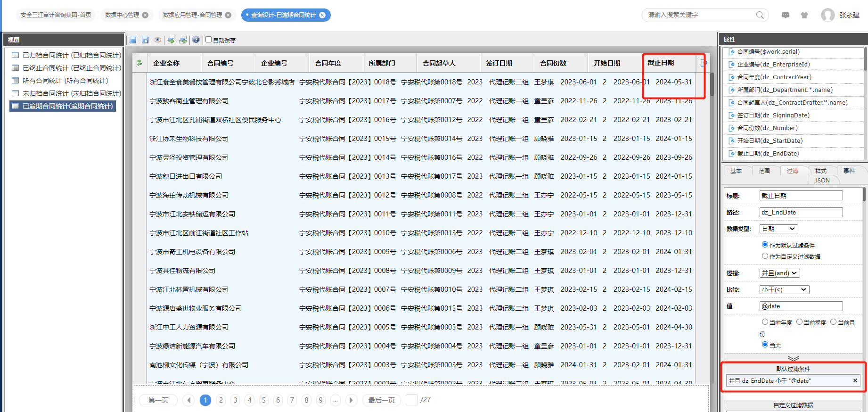Click the green refresh icon in table header
The height and width of the screenshot is (412, 868).
[139, 63]
